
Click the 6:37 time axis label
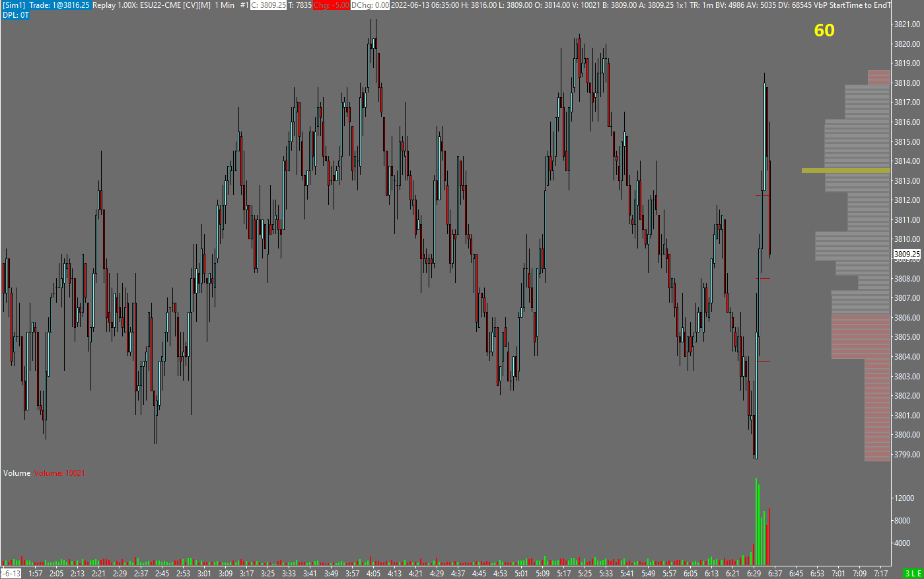pos(775,574)
